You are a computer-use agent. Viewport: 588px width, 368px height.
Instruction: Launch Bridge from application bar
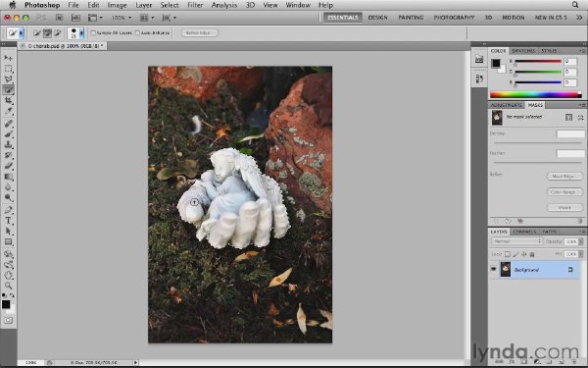coord(59,18)
